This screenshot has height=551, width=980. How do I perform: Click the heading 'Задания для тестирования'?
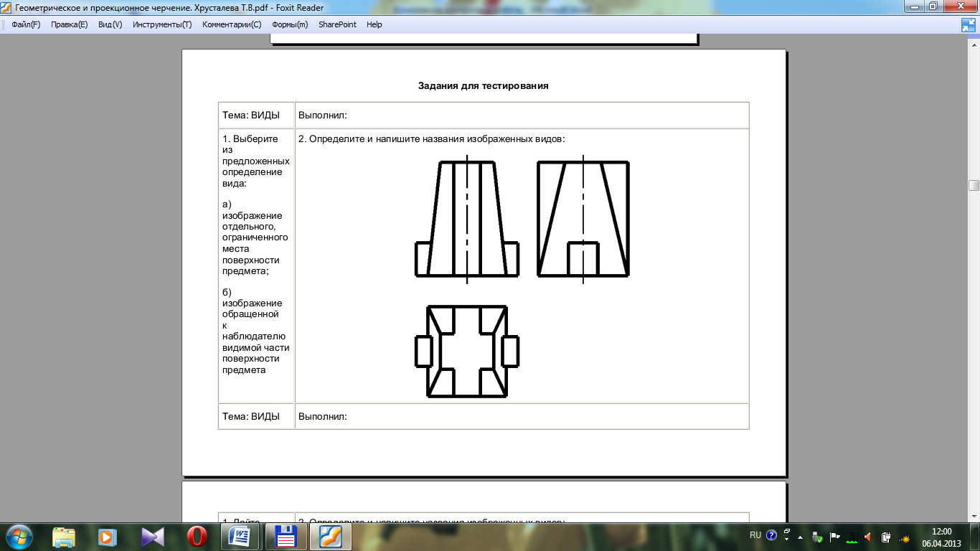[x=484, y=86]
